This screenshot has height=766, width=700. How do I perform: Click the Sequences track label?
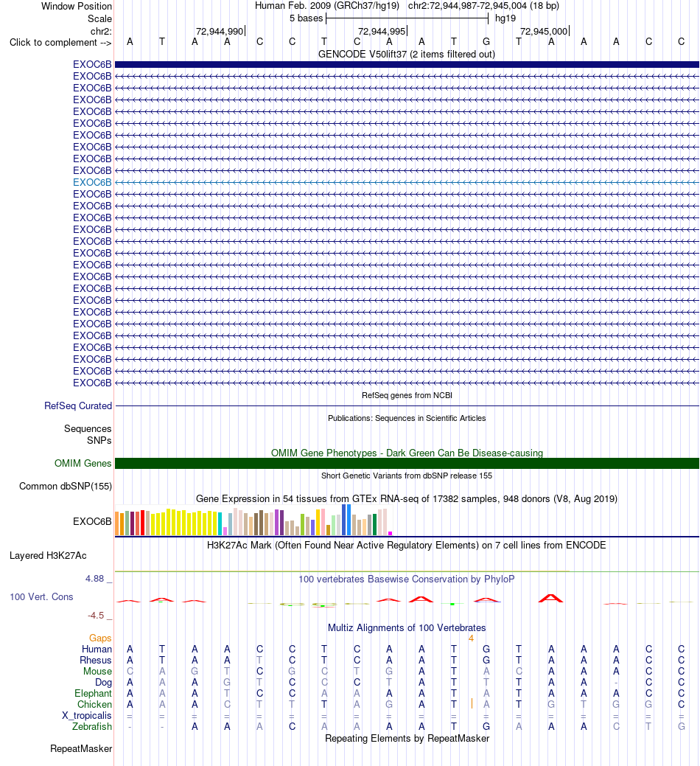coord(88,428)
